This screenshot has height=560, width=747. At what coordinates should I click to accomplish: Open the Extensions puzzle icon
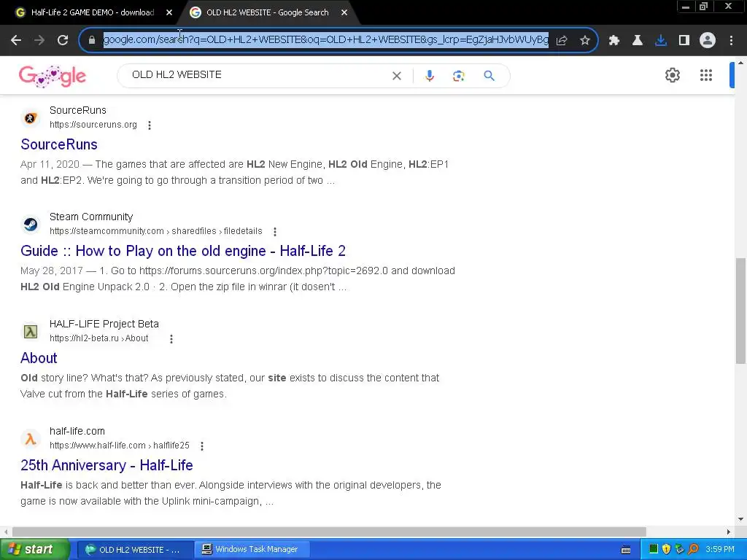click(614, 41)
